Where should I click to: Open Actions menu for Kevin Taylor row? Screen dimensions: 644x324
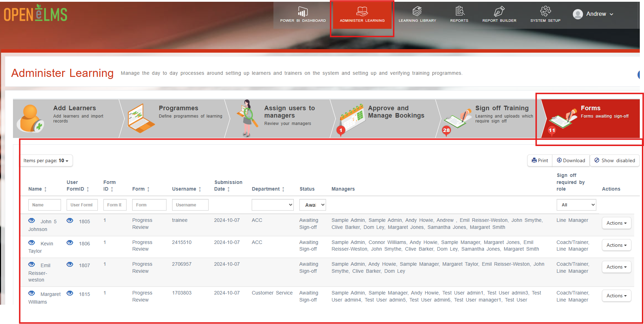(616, 245)
